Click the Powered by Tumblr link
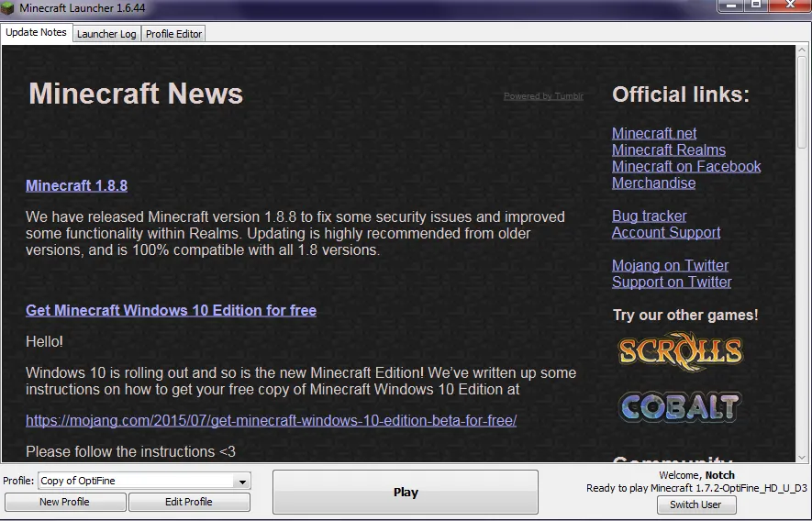This screenshot has width=812, height=521. pyautogui.click(x=543, y=95)
